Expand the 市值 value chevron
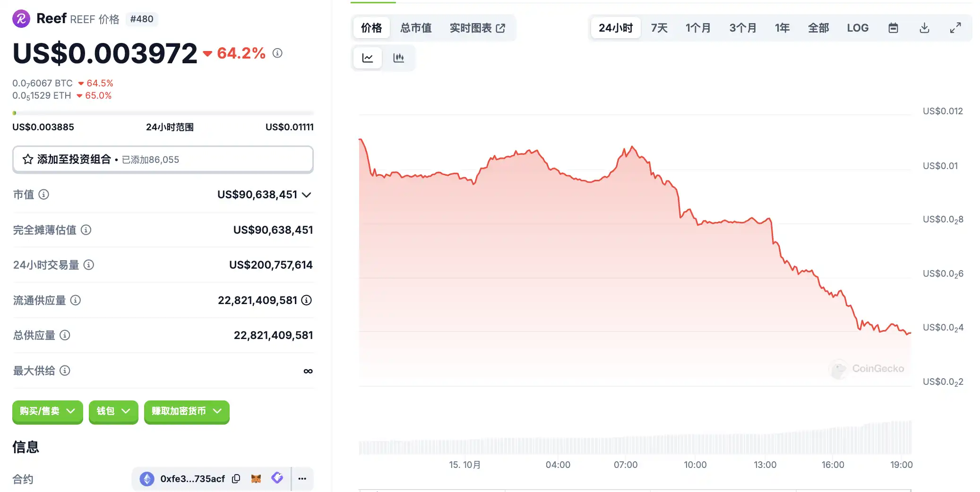The height and width of the screenshot is (492, 980). 307,195
